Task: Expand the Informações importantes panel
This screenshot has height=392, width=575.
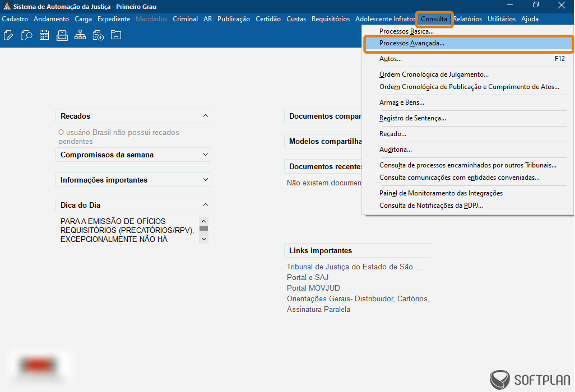Action: coord(205,180)
